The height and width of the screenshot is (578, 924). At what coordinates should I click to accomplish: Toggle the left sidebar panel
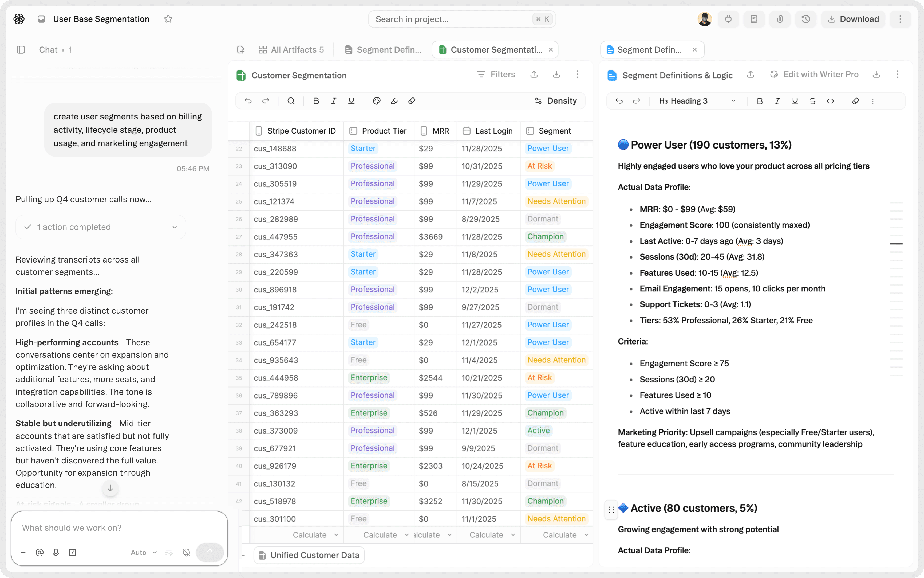pos(21,50)
